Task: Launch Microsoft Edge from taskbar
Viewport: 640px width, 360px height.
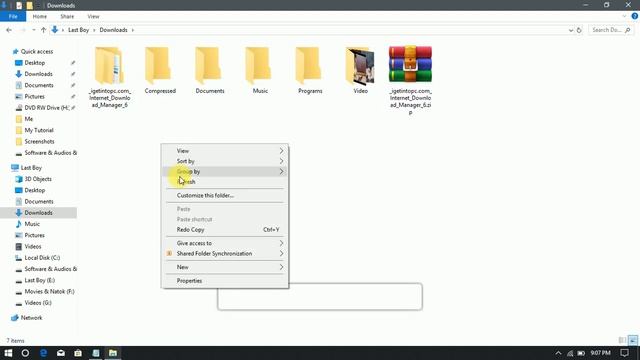Action: pyautogui.click(x=43, y=353)
